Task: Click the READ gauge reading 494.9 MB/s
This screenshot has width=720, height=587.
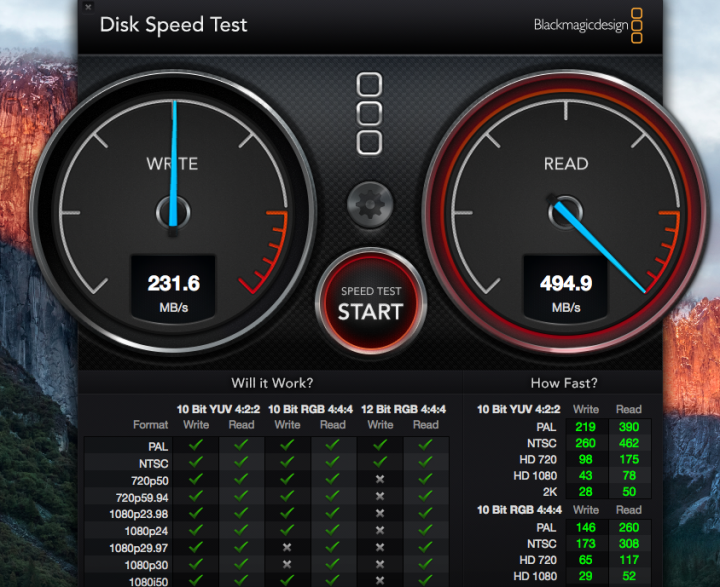Action: [x=565, y=213]
